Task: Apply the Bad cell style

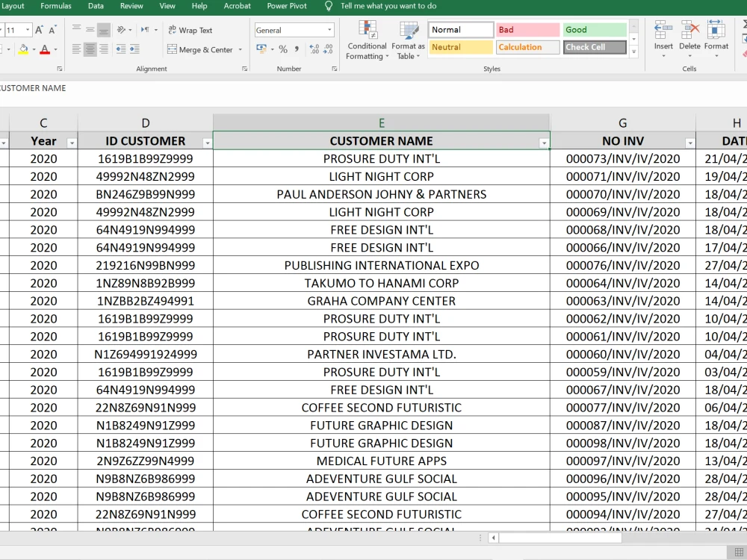Action: pos(527,28)
